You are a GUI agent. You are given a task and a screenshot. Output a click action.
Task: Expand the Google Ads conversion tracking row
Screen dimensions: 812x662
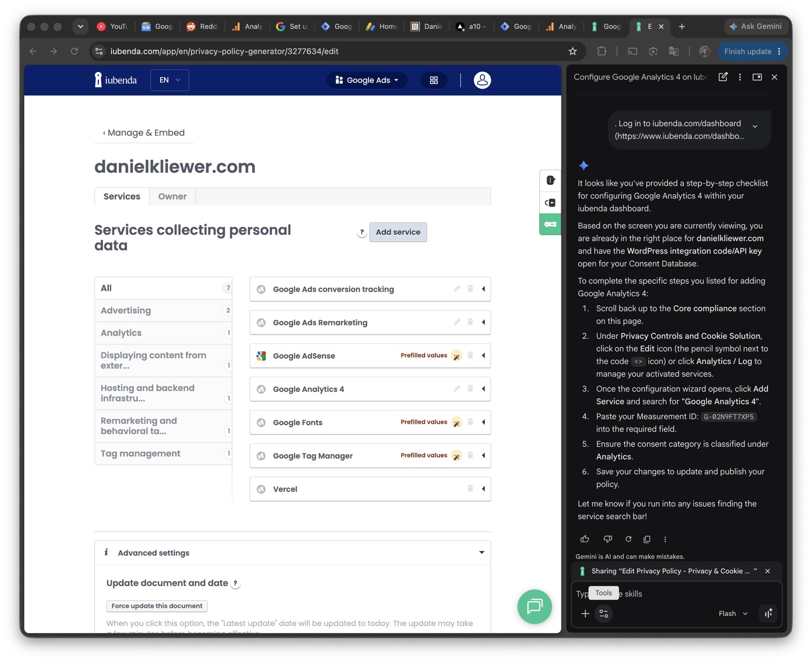(484, 289)
